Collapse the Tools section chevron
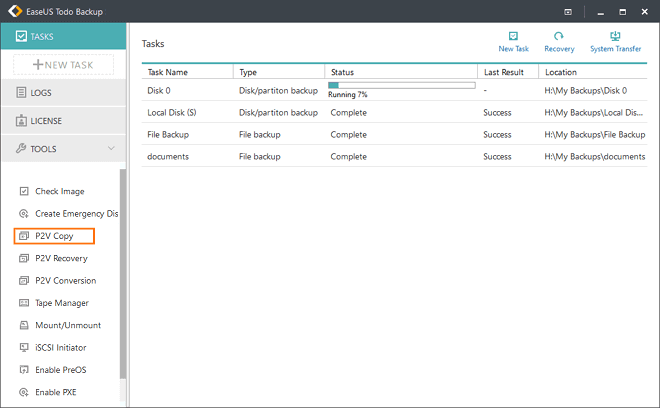Image resolution: width=660 pixels, height=408 pixels. (111, 149)
